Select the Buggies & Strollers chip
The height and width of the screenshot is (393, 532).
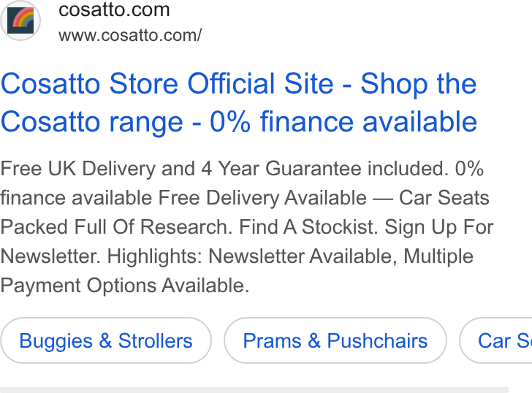(106, 340)
